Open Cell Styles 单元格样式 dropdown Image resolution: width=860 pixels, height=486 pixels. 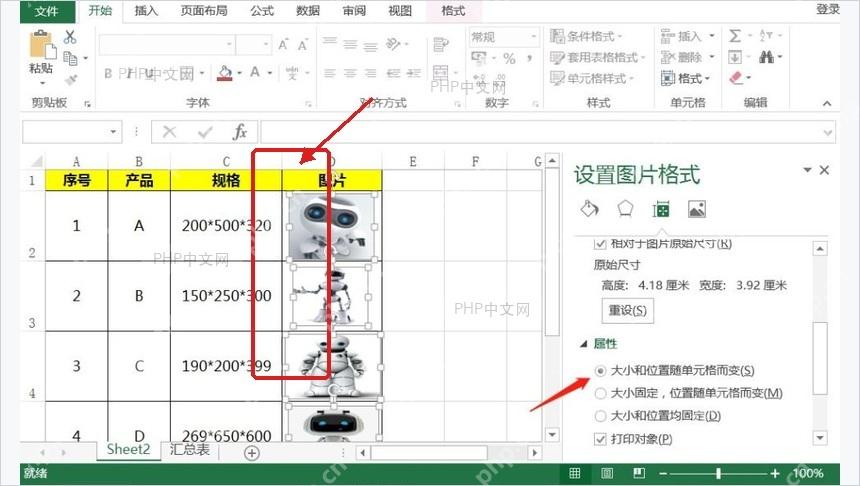593,78
